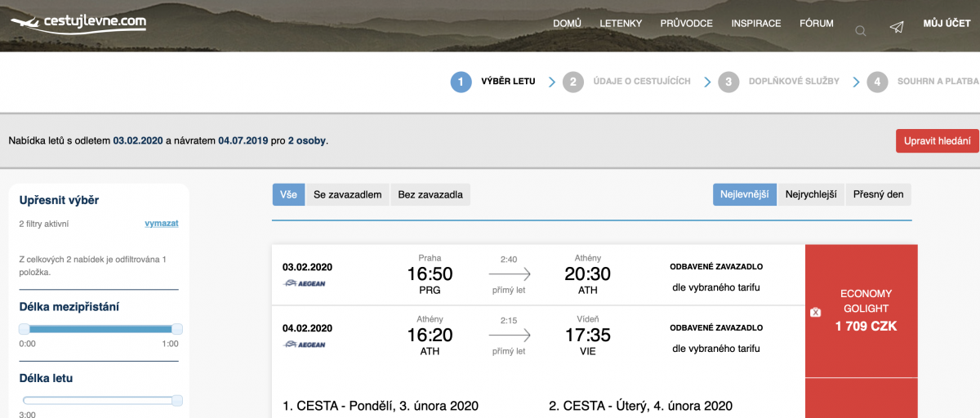Viewport: 980px width, 418px height.
Task: Click the Aegean logo on the 04.02.2020 flight
Action: point(304,345)
